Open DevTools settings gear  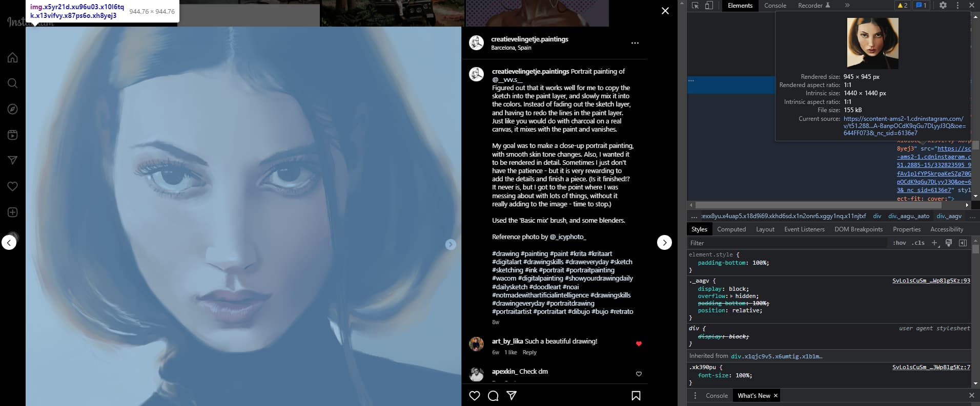[943, 6]
